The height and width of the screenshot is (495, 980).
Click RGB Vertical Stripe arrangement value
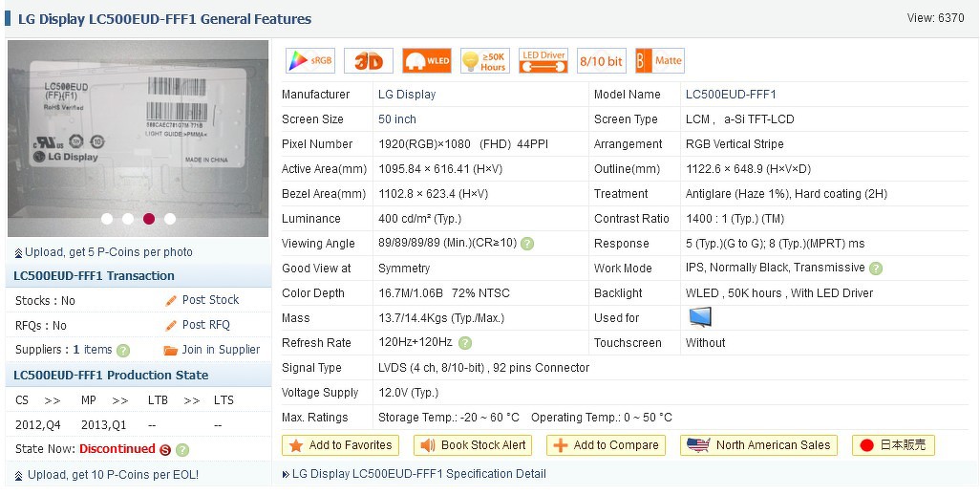coord(735,144)
